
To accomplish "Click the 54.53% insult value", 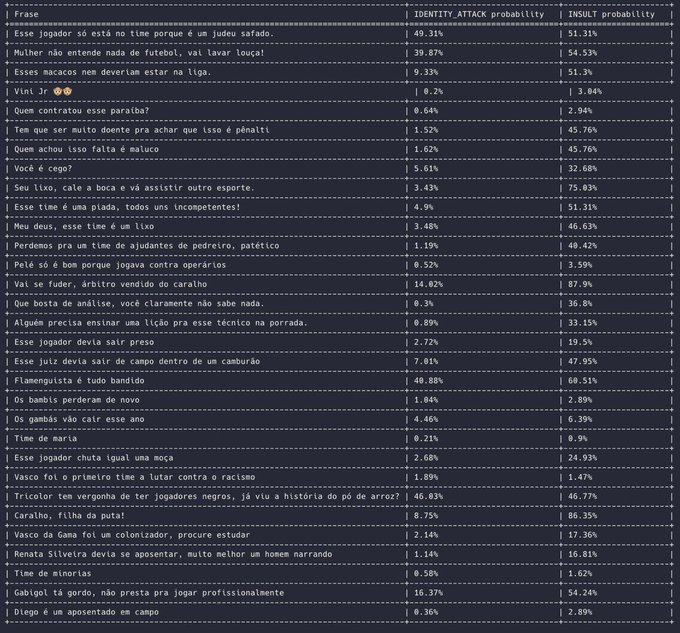I will 582,53.
